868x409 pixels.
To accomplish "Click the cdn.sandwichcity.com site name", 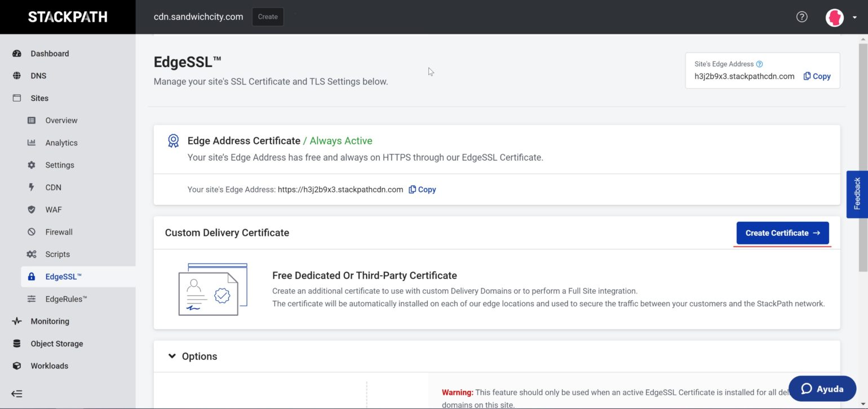I will 198,17.
